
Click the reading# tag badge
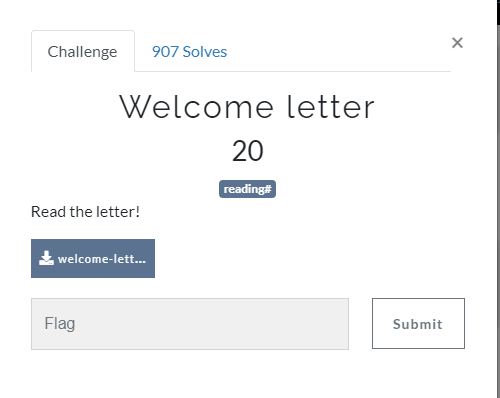pos(247,189)
